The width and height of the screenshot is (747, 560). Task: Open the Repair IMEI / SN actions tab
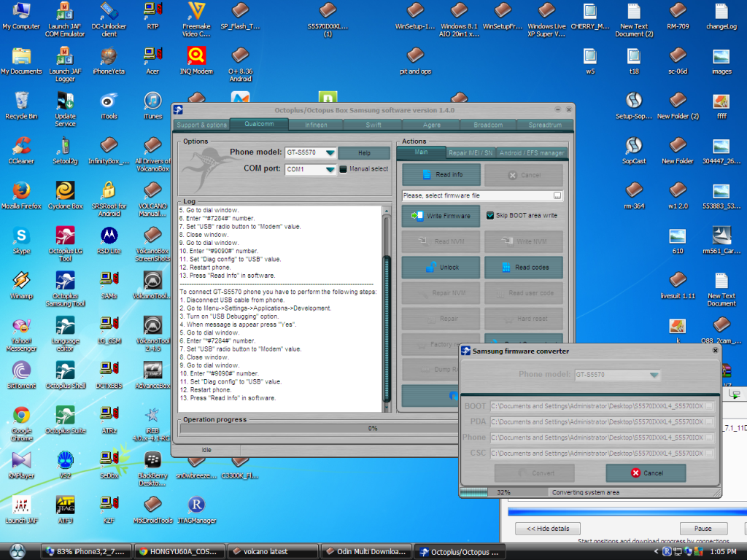click(x=471, y=153)
